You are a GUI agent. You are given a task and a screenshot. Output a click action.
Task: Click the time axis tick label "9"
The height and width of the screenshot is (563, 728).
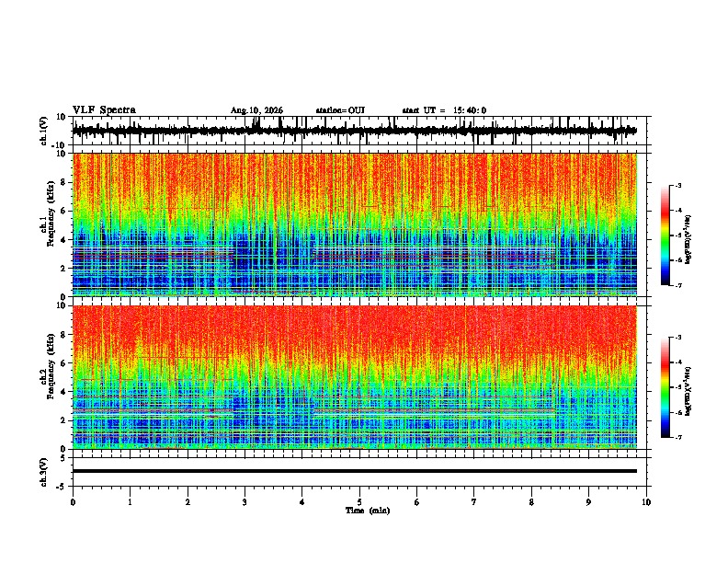tap(588, 502)
